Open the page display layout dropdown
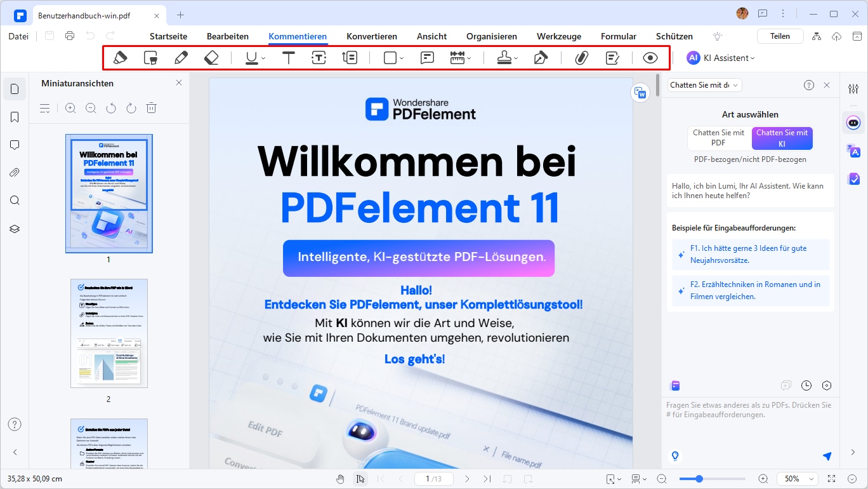This screenshot has height=489, width=868. (639, 478)
